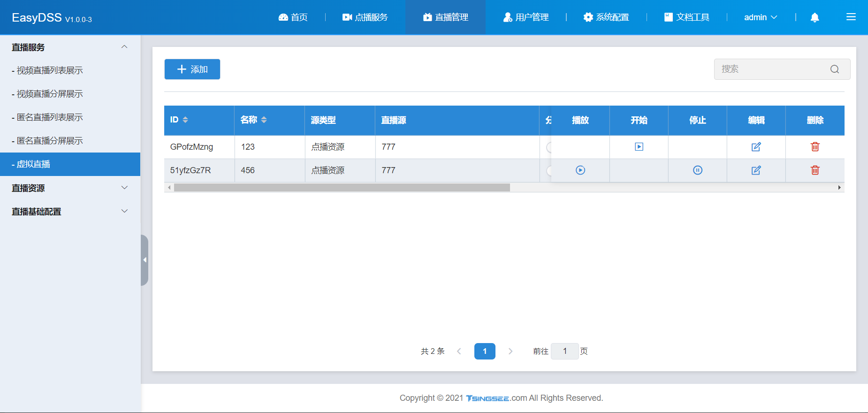Delete the 51yfzGz7R row
The image size is (868, 413).
pyautogui.click(x=815, y=170)
